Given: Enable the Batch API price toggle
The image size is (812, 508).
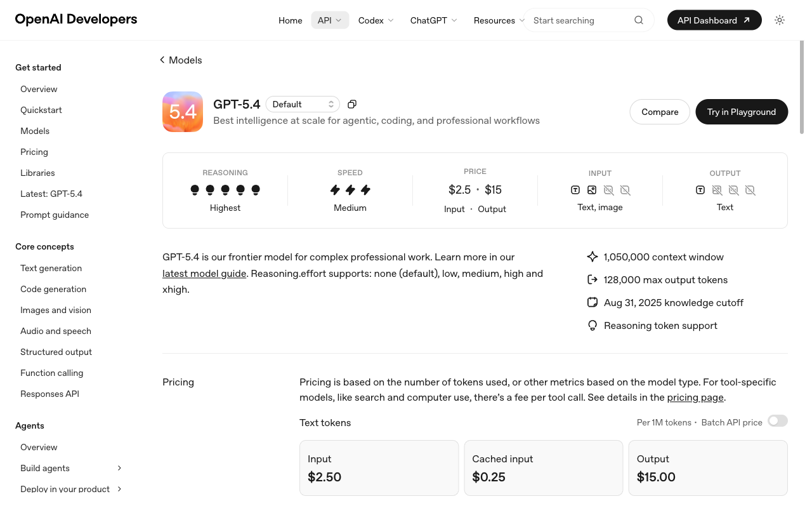Looking at the screenshot, I should [x=777, y=420].
